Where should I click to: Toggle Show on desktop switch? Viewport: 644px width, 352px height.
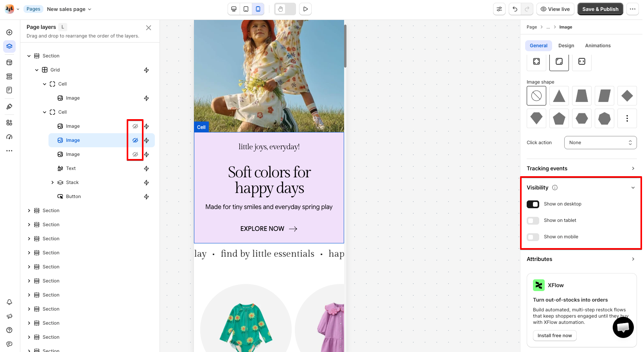533,204
